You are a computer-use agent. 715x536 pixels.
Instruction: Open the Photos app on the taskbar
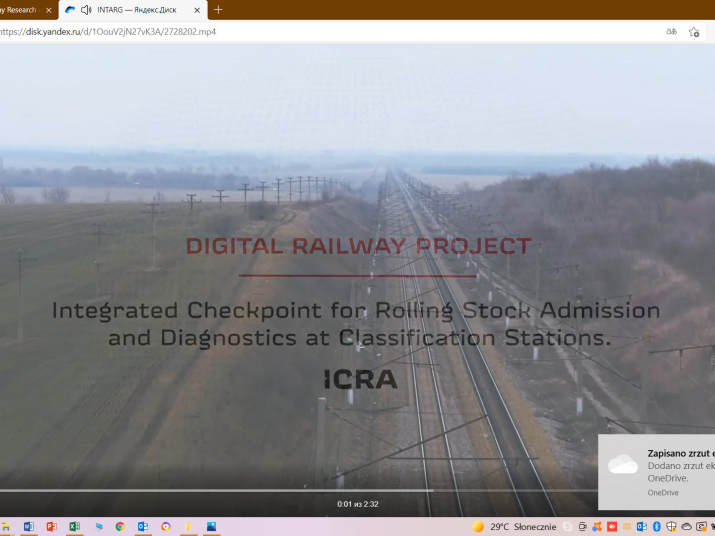pos(212,526)
